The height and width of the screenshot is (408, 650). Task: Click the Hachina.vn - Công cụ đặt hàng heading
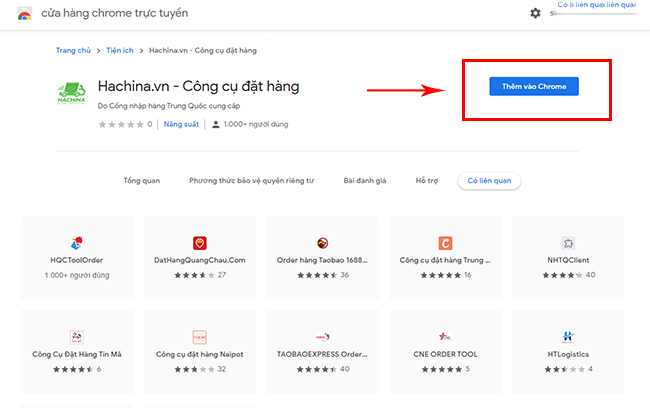coord(199,86)
